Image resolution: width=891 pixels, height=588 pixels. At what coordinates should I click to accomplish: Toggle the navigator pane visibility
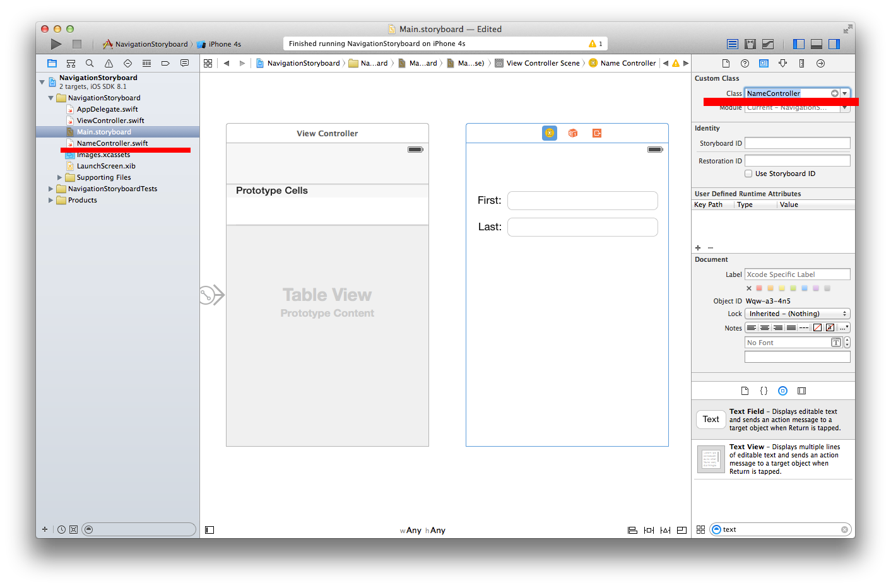[x=799, y=44]
